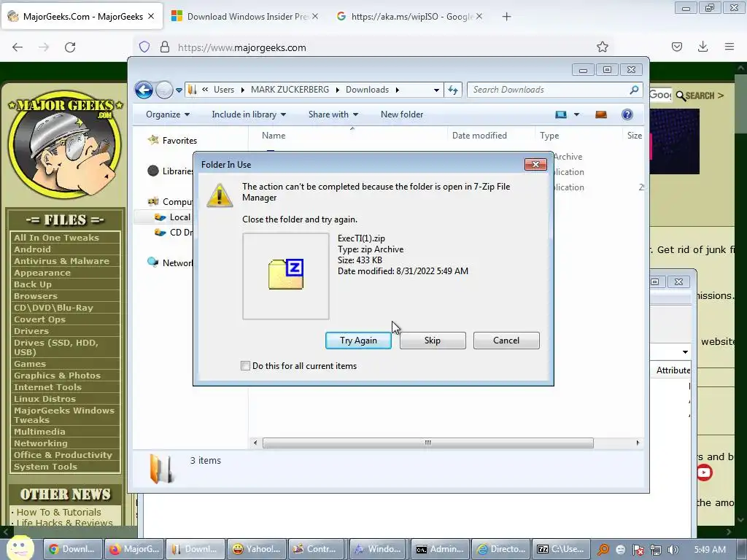
Task: Open the view options dropdown arrow
Action: coord(576,114)
